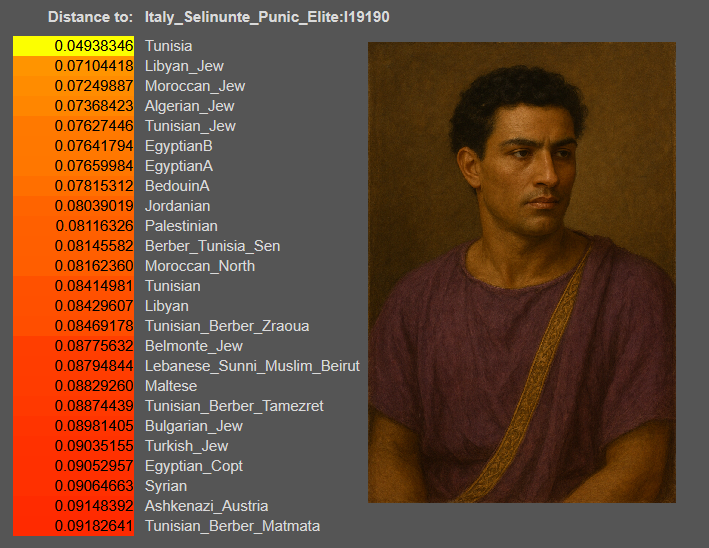Select the EgyptianB label
The image size is (709, 548).
[179, 146]
